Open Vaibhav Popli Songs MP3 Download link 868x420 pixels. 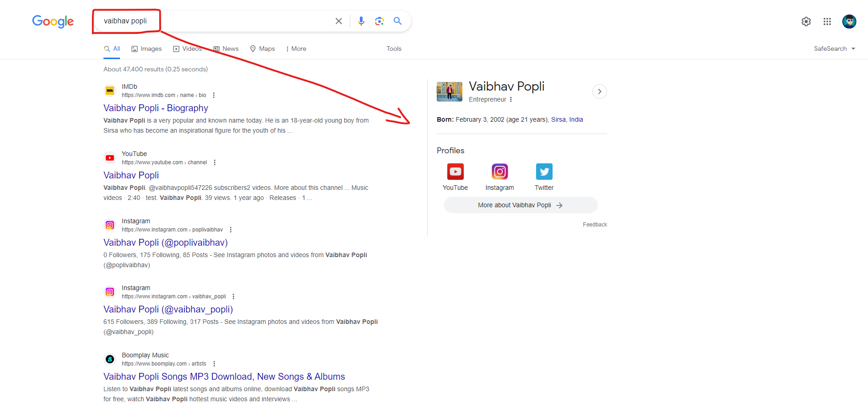(224, 377)
